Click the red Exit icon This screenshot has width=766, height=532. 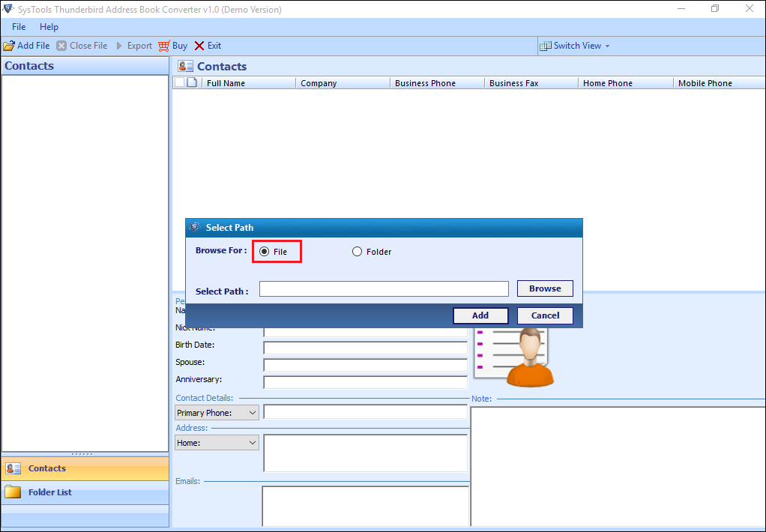(x=199, y=46)
